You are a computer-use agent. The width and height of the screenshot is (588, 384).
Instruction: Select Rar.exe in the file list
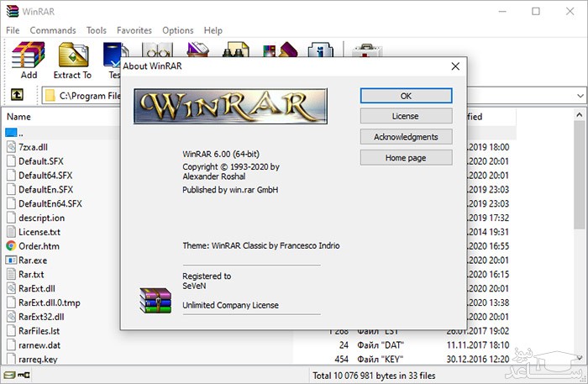[34, 260]
